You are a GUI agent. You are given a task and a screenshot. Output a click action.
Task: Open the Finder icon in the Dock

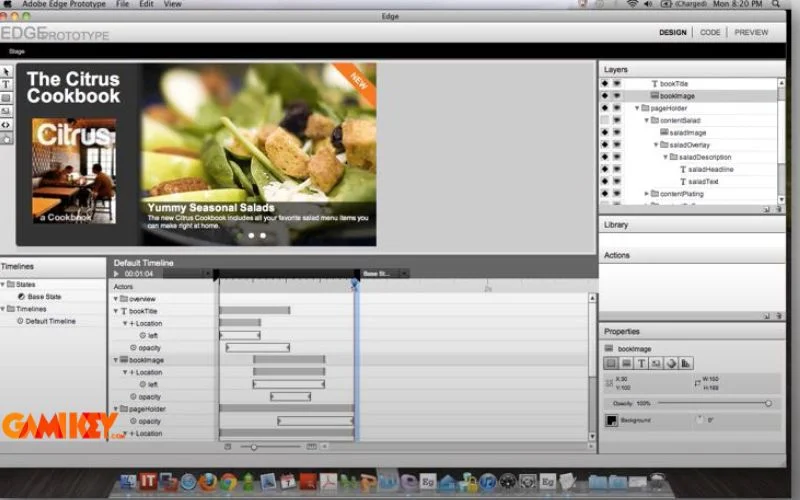pyautogui.click(x=127, y=482)
